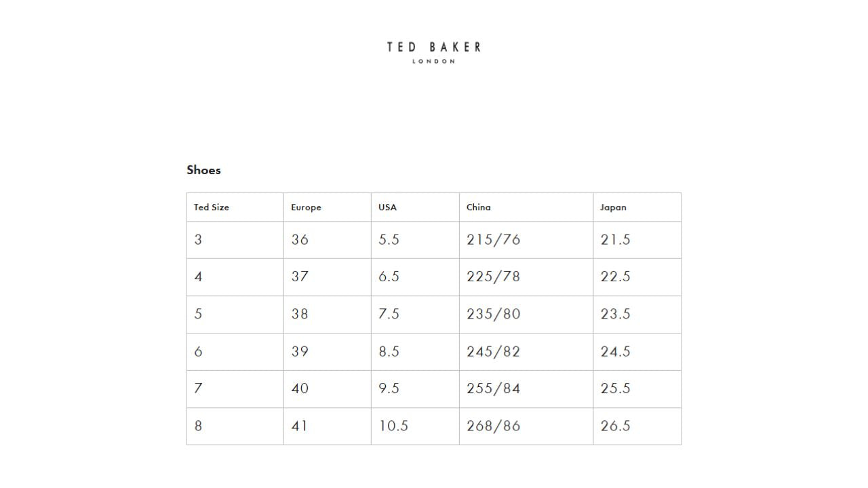Viewport: 868px width, 488px height.
Task: Click the USA size 7.5 cell
Action: 389,314
